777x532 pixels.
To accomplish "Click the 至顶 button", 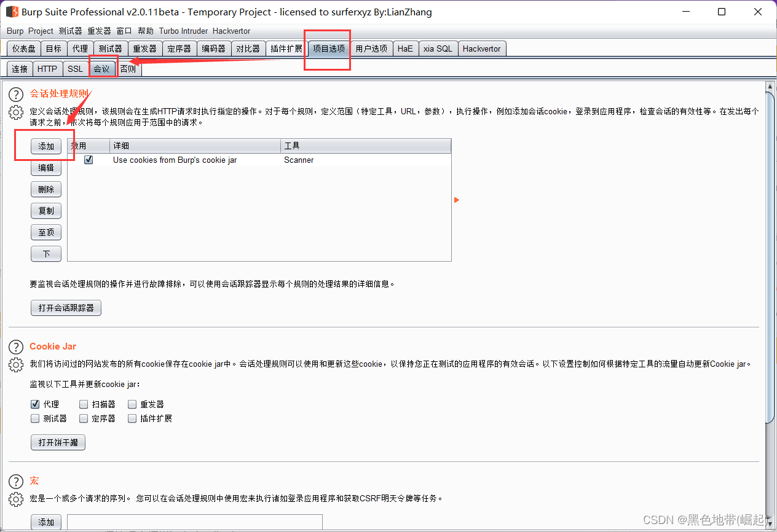I will [46, 232].
